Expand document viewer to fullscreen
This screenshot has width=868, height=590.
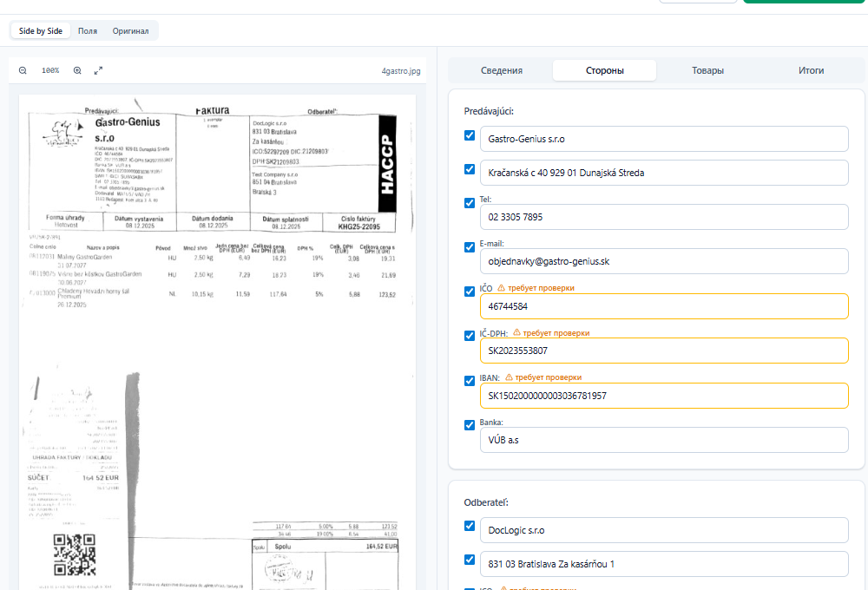pyautogui.click(x=98, y=70)
